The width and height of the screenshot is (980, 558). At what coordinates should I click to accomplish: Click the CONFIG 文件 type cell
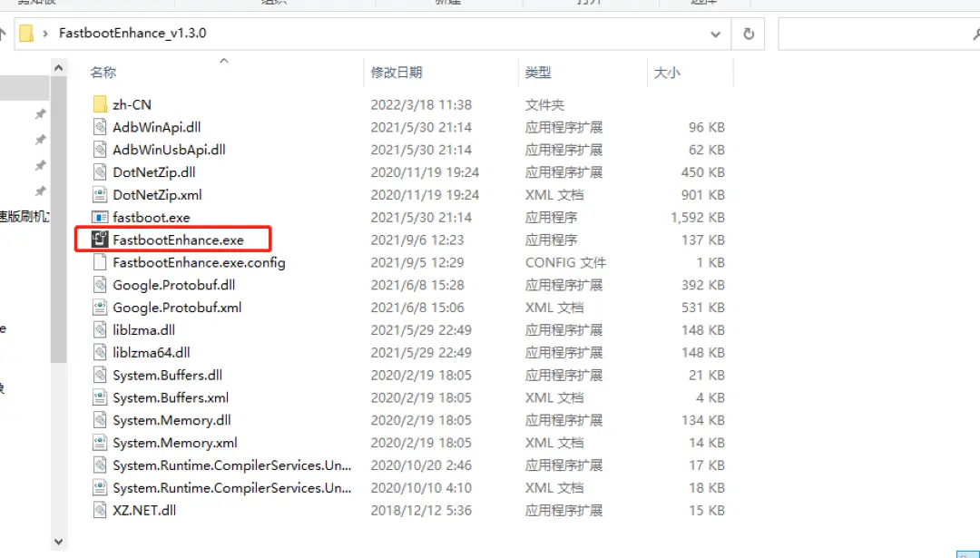pyautogui.click(x=565, y=262)
